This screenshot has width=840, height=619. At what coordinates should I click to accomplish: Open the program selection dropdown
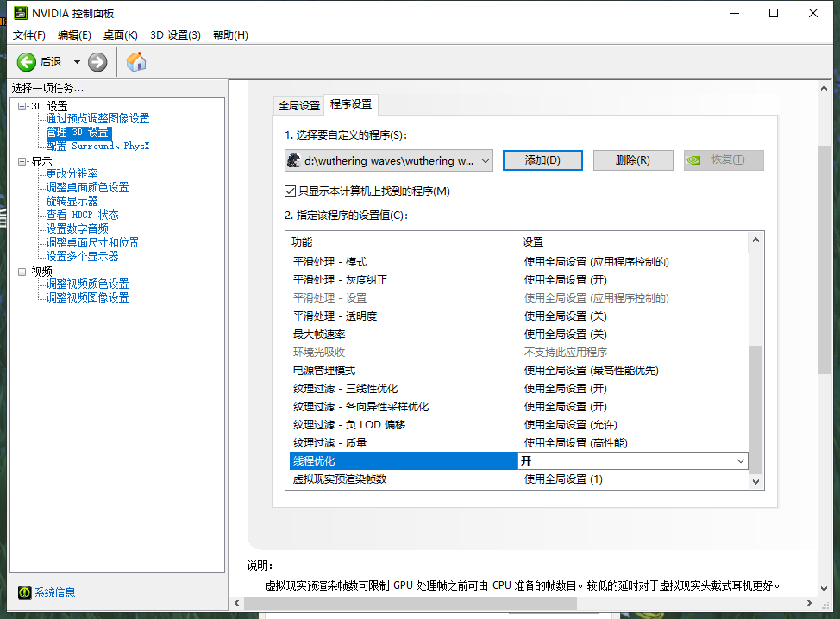tap(388, 160)
